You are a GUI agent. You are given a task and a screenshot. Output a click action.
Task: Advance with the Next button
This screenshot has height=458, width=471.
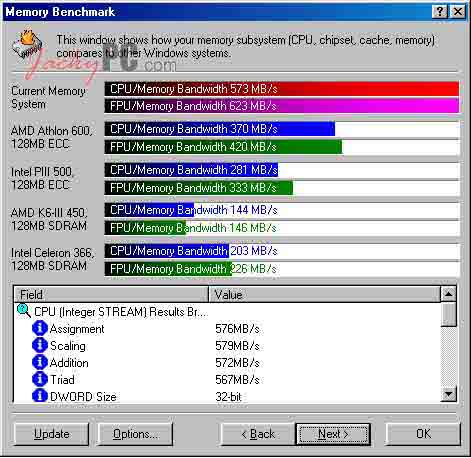click(333, 434)
